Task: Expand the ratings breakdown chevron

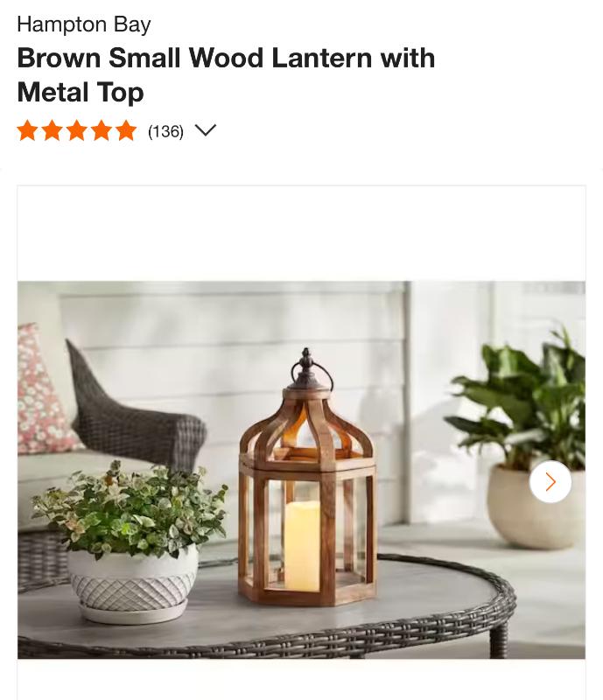Action: [206, 130]
